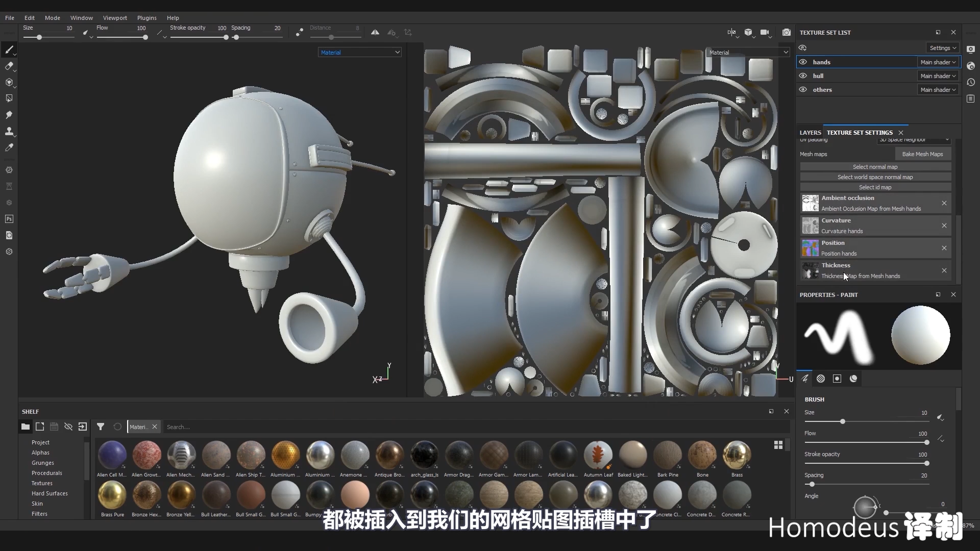Open the hull Main shader dropdown
Image resolution: width=980 pixels, height=551 pixels.
coord(938,76)
